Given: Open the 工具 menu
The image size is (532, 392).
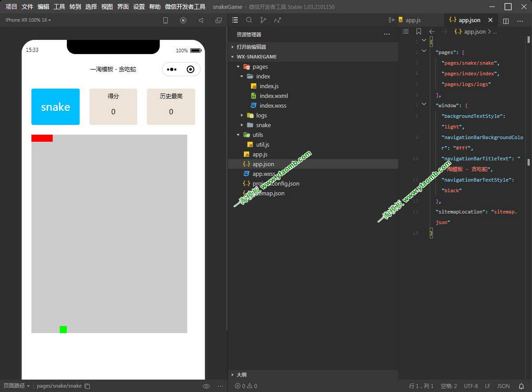Looking at the screenshot, I should 59,7.
